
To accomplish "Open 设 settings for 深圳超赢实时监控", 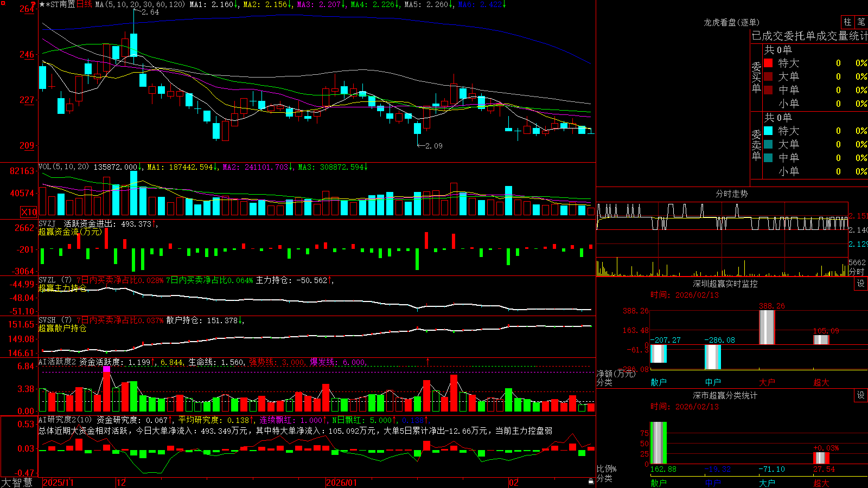I will 861,284.
